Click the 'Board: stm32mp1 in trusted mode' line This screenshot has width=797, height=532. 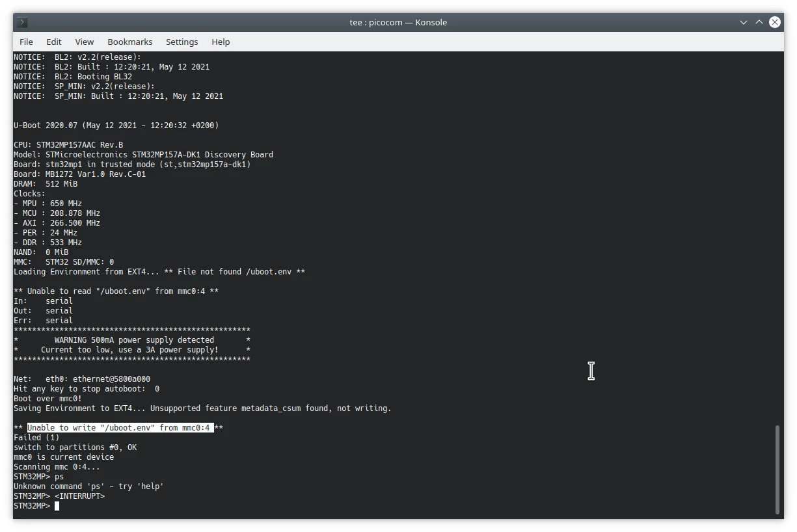tap(132, 165)
